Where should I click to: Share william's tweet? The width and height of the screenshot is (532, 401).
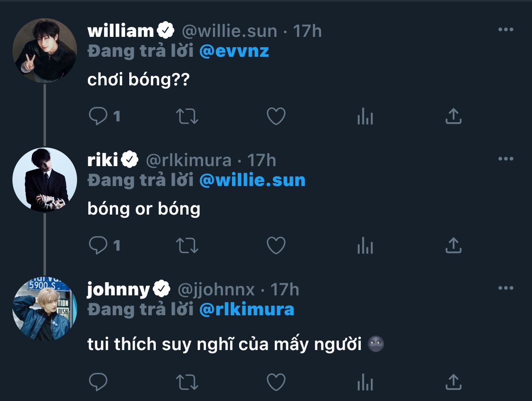(453, 116)
